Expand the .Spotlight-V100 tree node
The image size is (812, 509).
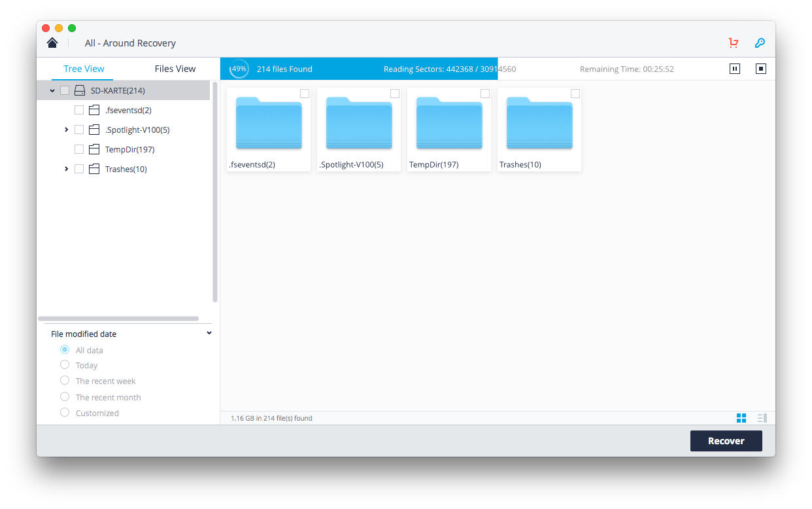coord(67,130)
